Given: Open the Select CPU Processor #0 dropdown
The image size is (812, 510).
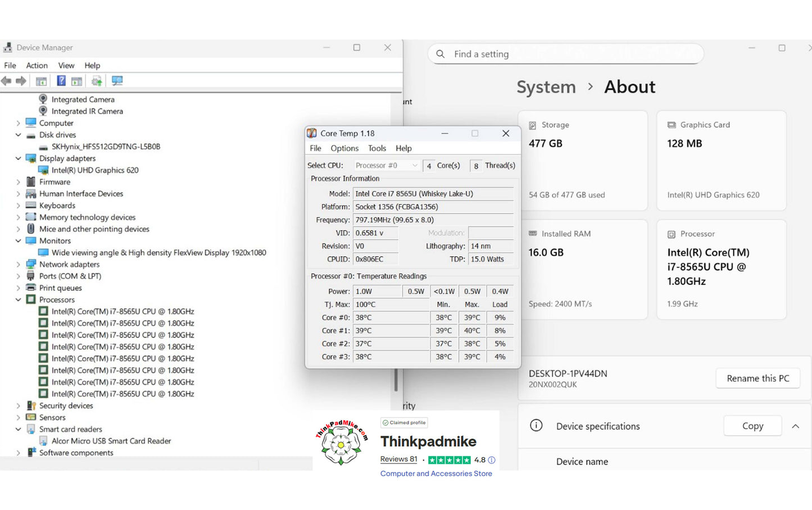Looking at the screenshot, I should coord(387,166).
